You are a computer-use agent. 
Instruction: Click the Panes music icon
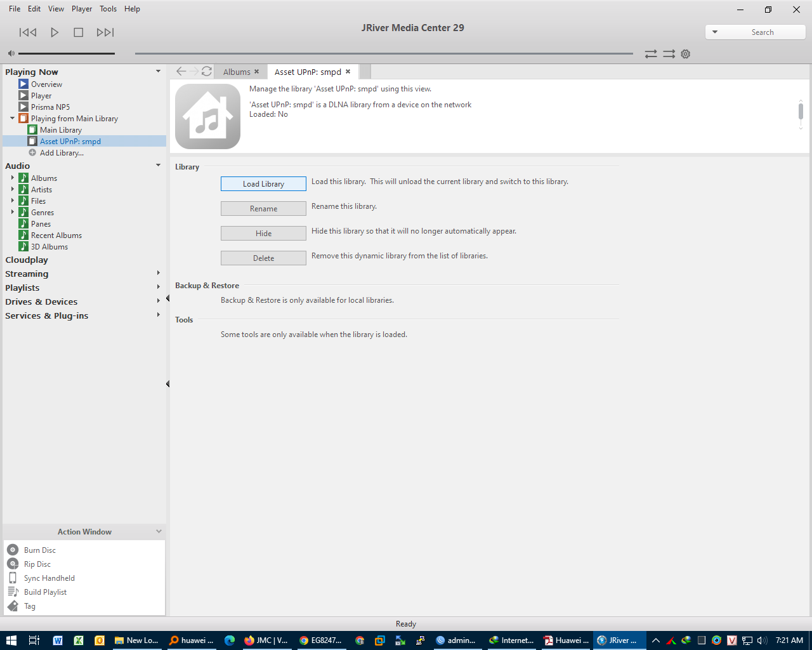23,223
